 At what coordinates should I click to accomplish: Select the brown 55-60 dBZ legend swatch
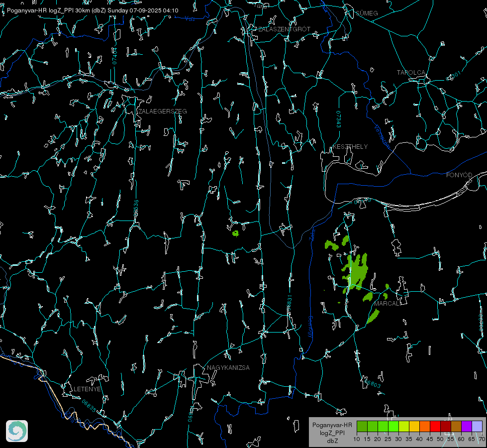pos(456,426)
